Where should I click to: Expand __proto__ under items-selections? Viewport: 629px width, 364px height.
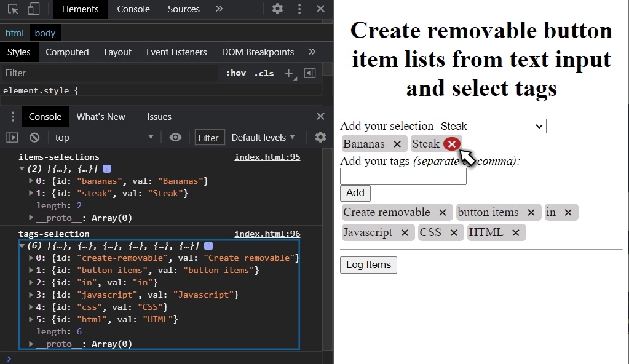tap(31, 218)
